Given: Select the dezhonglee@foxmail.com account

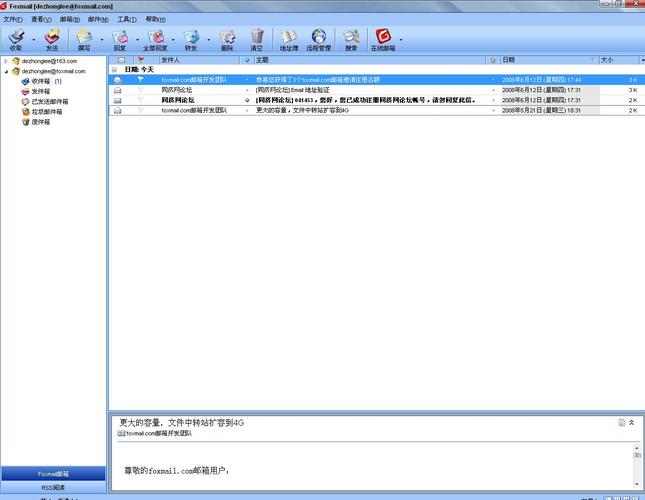Looking at the screenshot, I should tap(53, 71).
